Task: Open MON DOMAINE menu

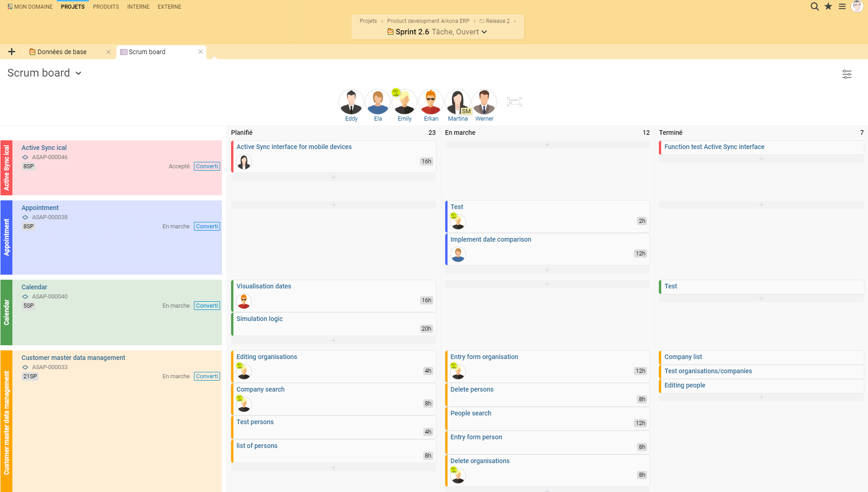Action: tap(30, 7)
